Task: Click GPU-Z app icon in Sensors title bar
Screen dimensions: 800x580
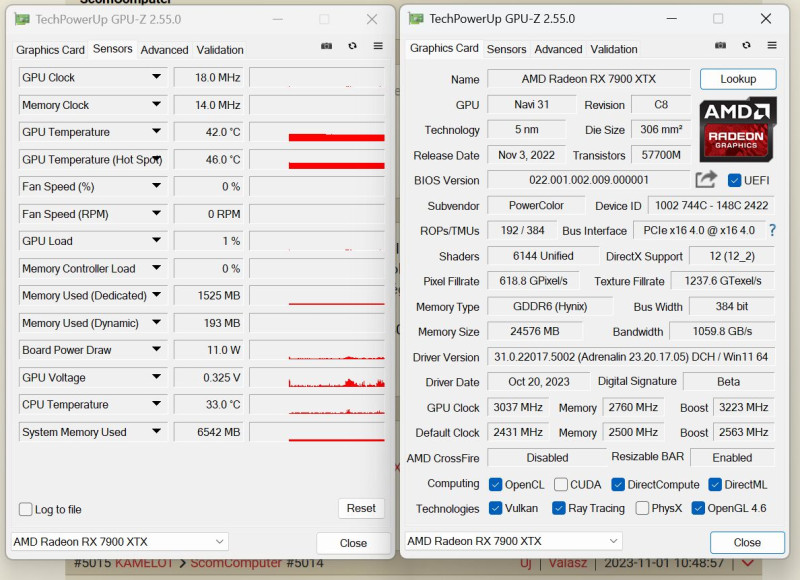Action: coord(22,19)
